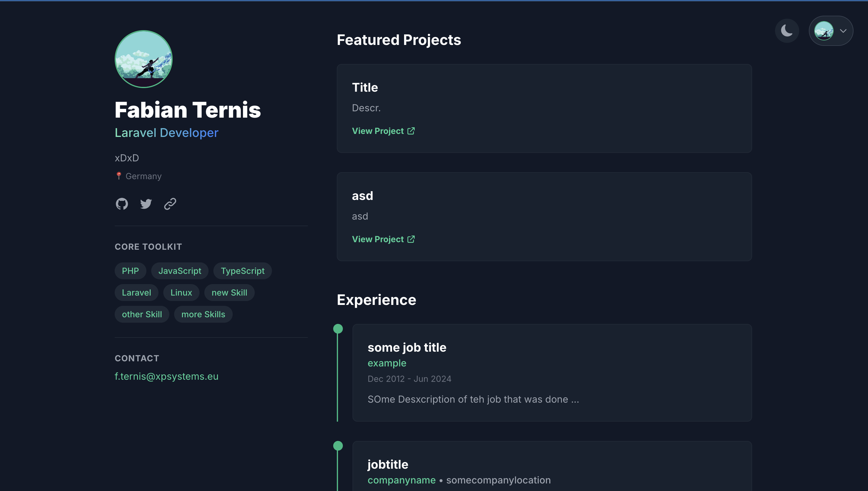Expand the user menu chevron

pyautogui.click(x=843, y=31)
